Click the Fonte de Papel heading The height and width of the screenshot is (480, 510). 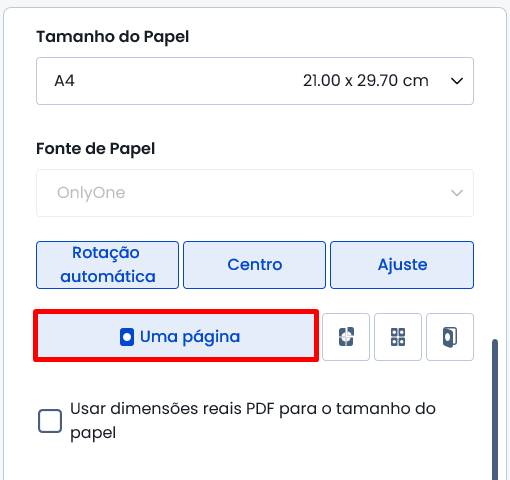tap(96, 149)
